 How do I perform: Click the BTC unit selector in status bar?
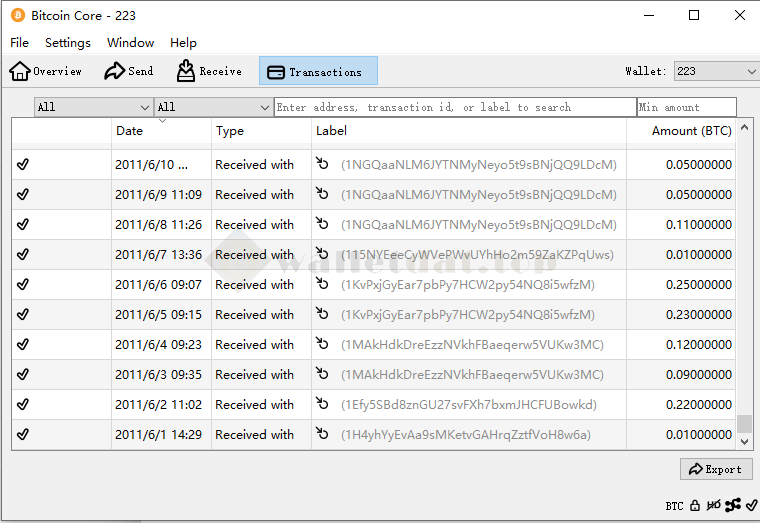pyautogui.click(x=674, y=506)
